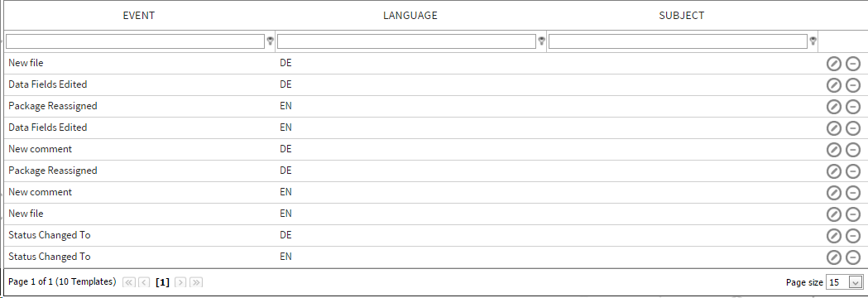
Task: Edit the New file EN template
Action: (833, 214)
